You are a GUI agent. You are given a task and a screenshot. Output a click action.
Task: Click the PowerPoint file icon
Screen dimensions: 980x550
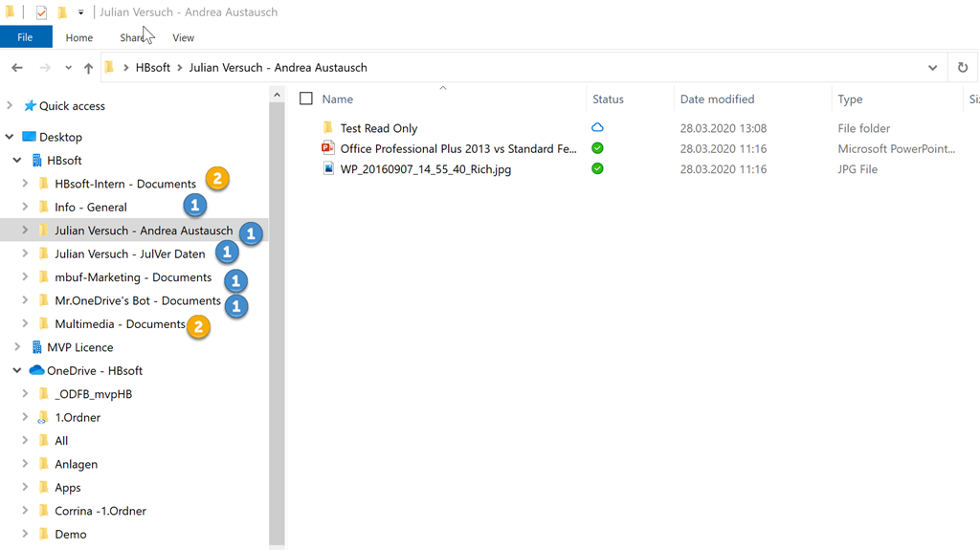(x=328, y=148)
